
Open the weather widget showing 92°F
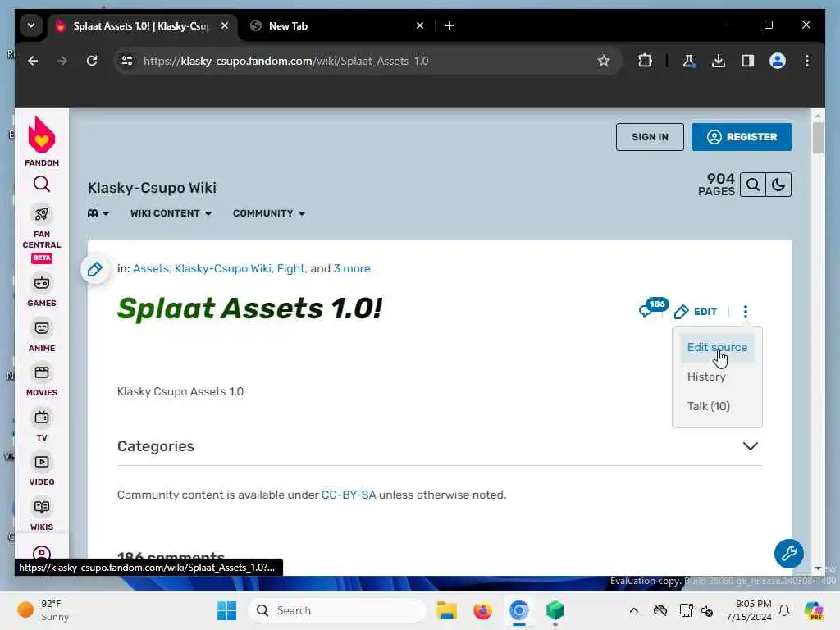pos(43,610)
